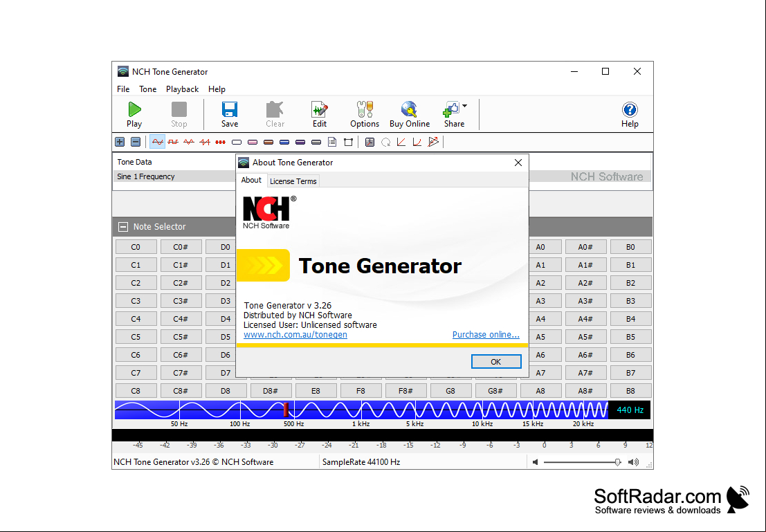Select the square waveform icon

(173, 142)
